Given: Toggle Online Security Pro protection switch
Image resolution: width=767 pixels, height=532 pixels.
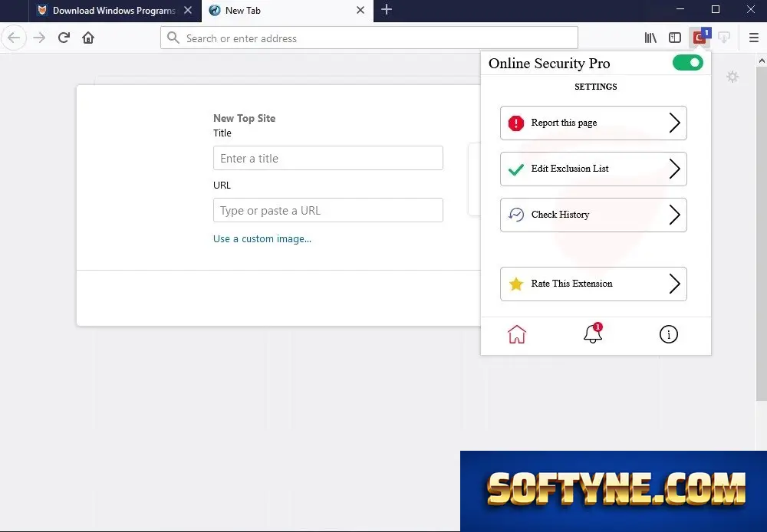Looking at the screenshot, I should (687, 63).
